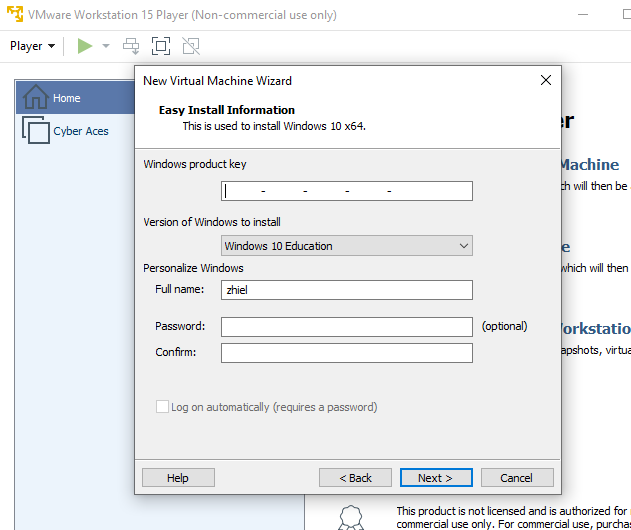Open the Player menu dropdown

coord(32,46)
